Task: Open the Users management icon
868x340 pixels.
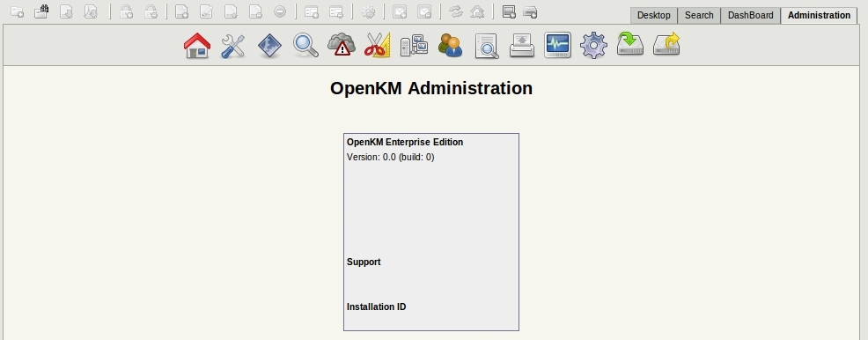Action: point(450,46)
